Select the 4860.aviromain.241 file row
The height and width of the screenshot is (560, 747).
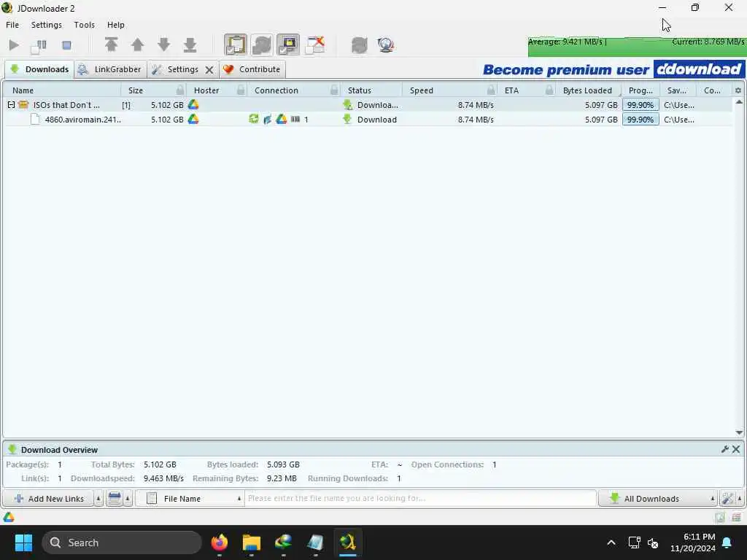pos(368,120)
